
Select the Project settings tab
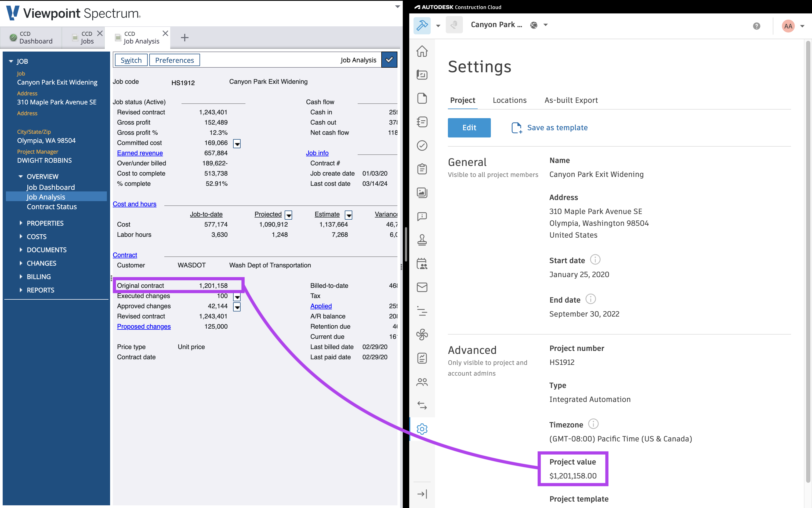463,100
